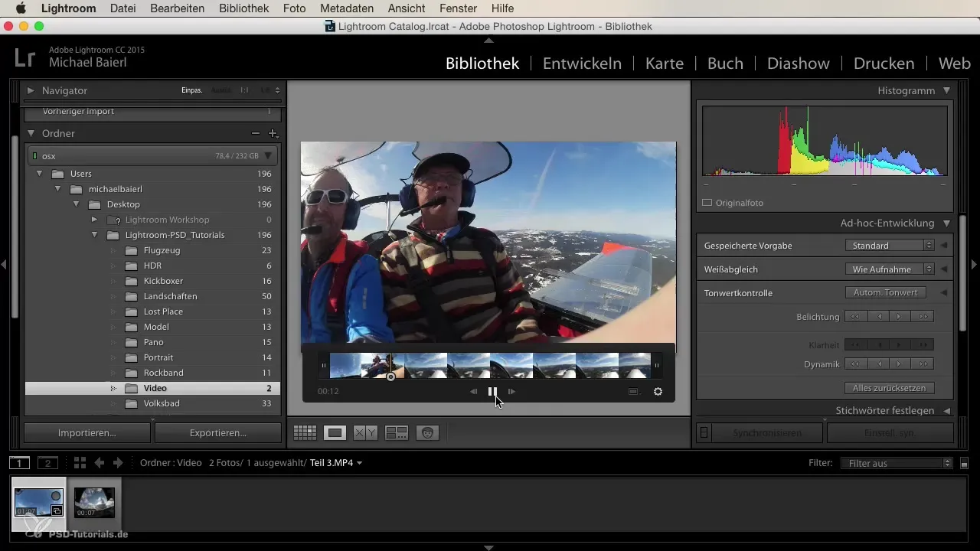Increase exposure by large step
980x551 pixels.
click(x=923, y=316)
